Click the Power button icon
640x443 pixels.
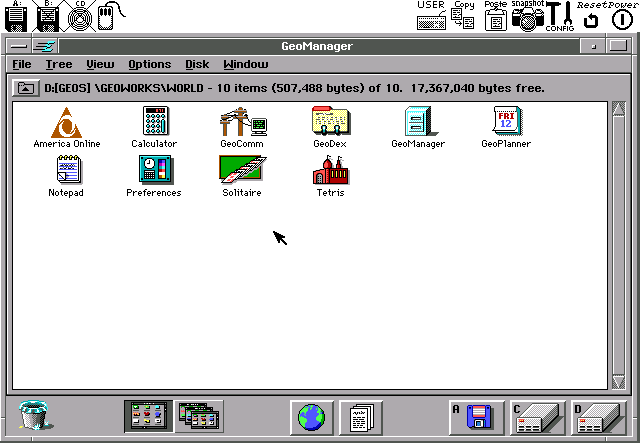pyautogui.click(x=622, y=20)
